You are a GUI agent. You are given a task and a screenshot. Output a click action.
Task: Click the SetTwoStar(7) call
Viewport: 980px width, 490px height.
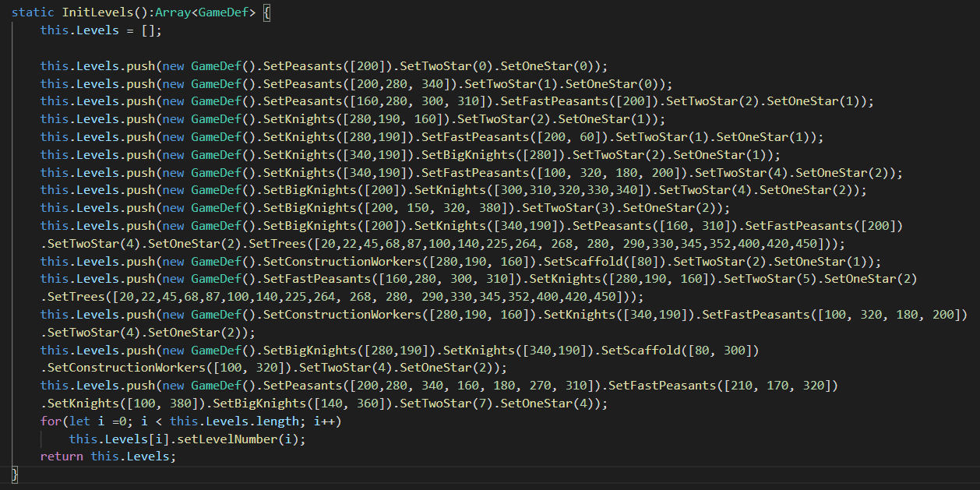pyautogui.click(x=447, y=404)
